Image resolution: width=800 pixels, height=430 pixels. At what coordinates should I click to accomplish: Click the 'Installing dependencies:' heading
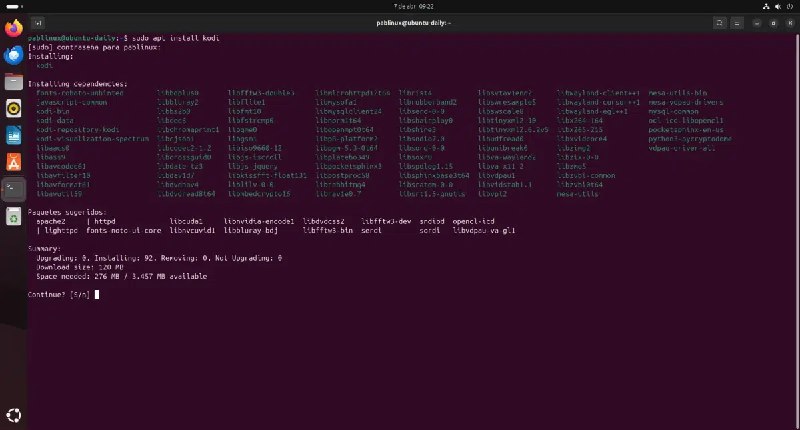coord(78,84)
